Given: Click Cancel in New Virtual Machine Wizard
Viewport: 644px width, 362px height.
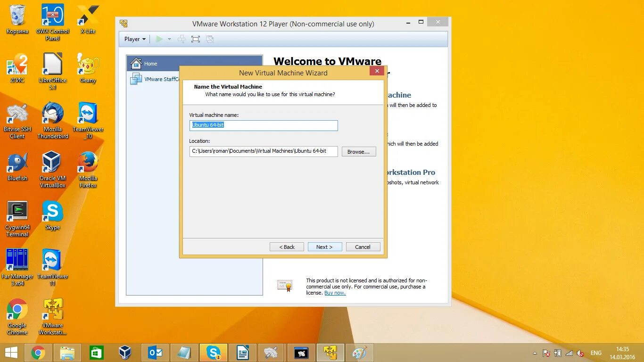Looking at the screenshot, I should click(363, 247).
